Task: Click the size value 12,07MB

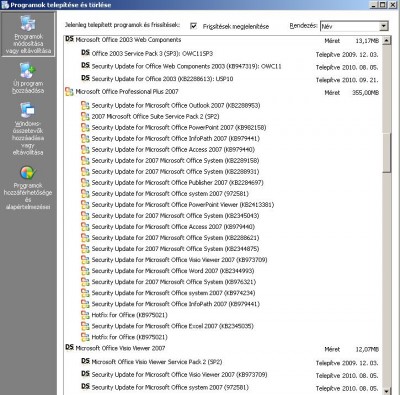Action: pos(367,349)
